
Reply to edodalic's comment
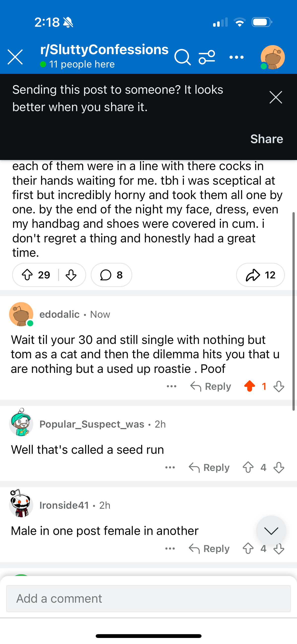[211, 386]
